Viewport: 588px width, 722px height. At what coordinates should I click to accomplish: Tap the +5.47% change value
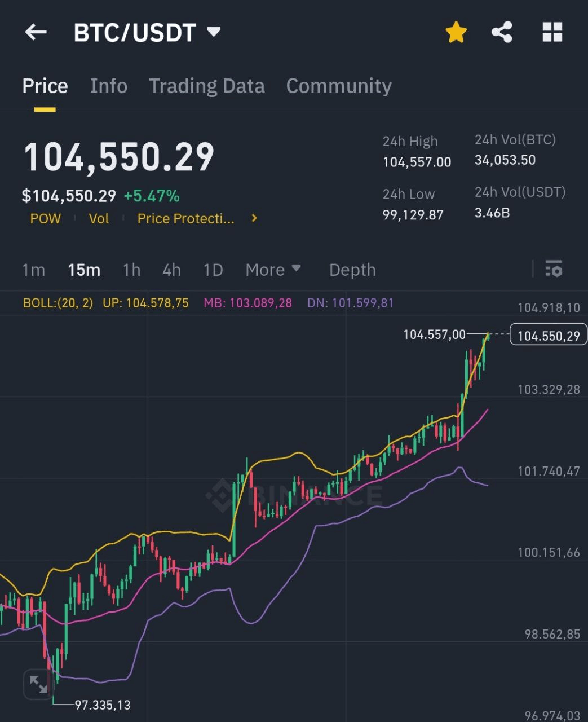pyautogui.click(x=152, y=196)
